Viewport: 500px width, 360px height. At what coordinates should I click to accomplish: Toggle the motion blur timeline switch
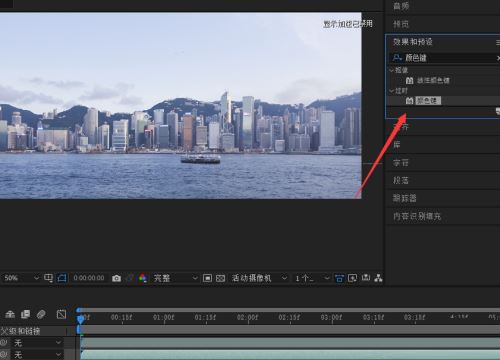pyautogui.click(x=41, y=314)
